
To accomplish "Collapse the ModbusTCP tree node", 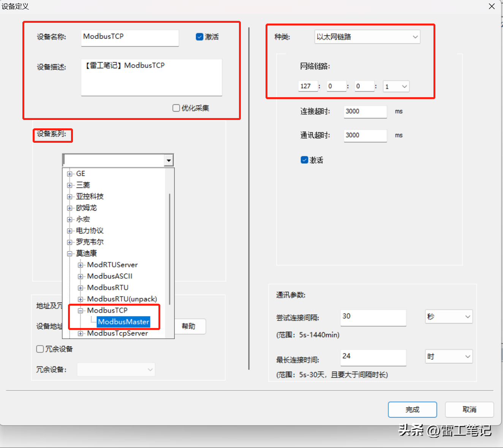I will (80, 311).
